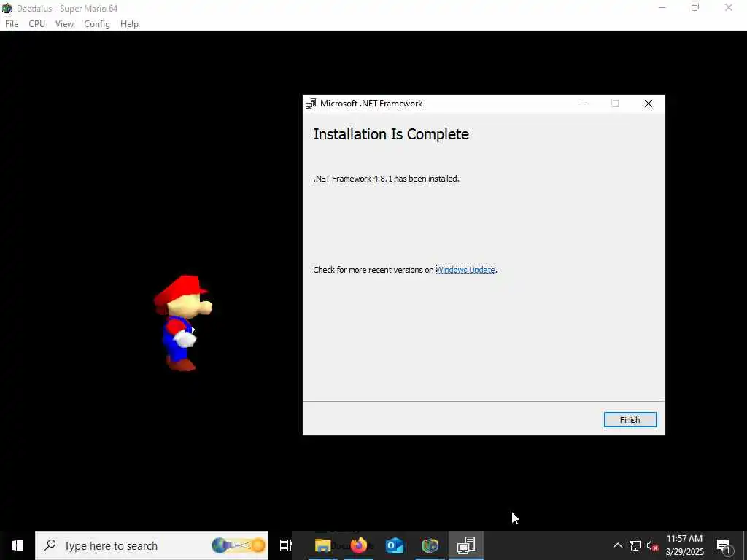This screenshot has height=560, width=747.
Task: Click the .NET Framework installer title icon
Action: pyautogui.click(x=311, y=104)
